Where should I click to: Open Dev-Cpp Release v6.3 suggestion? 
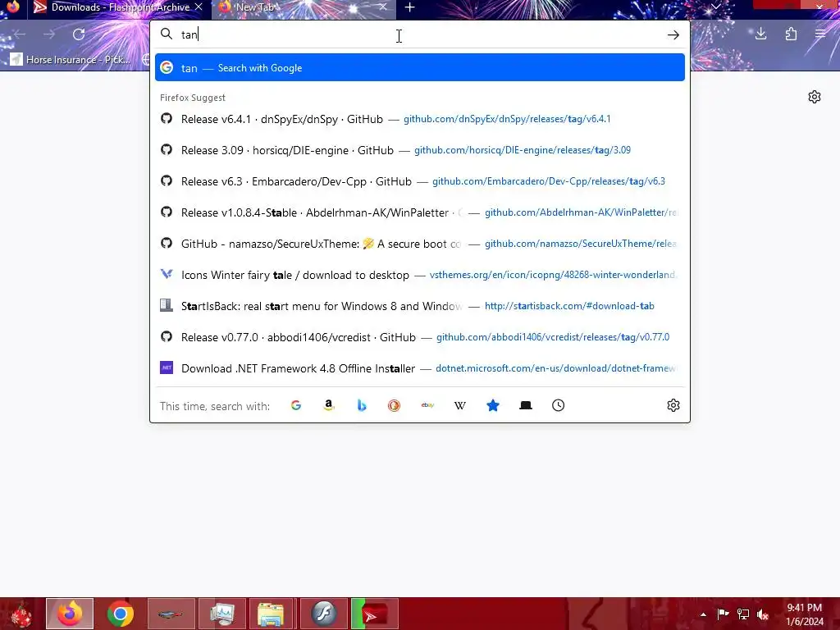pyautogui.click(x=420, y=181)
